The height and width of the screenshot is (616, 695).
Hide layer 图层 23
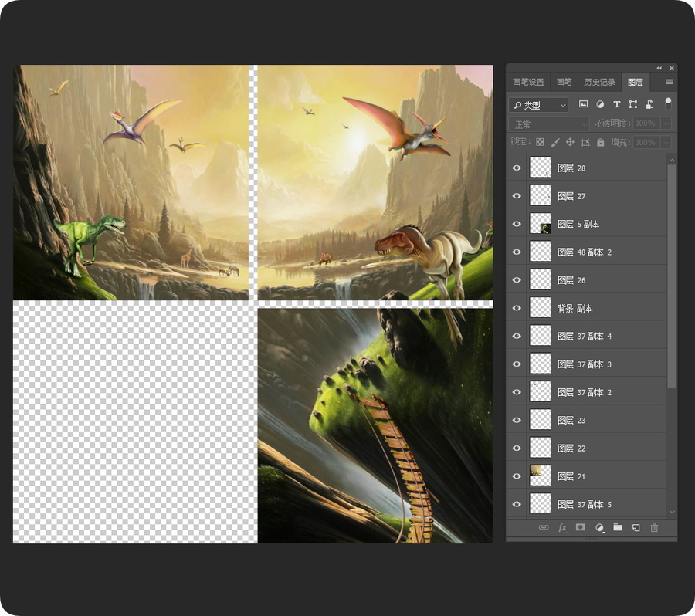coord(517,420)
